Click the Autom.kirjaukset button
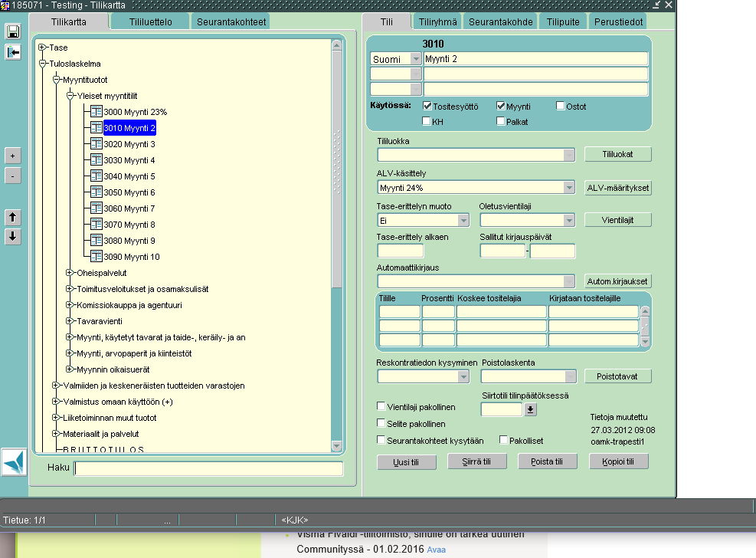Viewport: 756px width, 558px height. pyautogui.click(x=617, y=281)
